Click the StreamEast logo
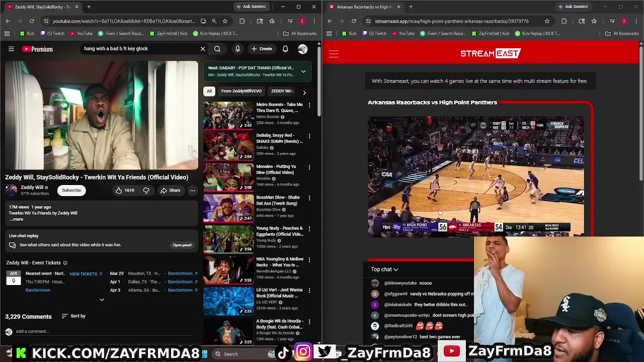The height and width of the screenshot is (362, 644). 491,53
